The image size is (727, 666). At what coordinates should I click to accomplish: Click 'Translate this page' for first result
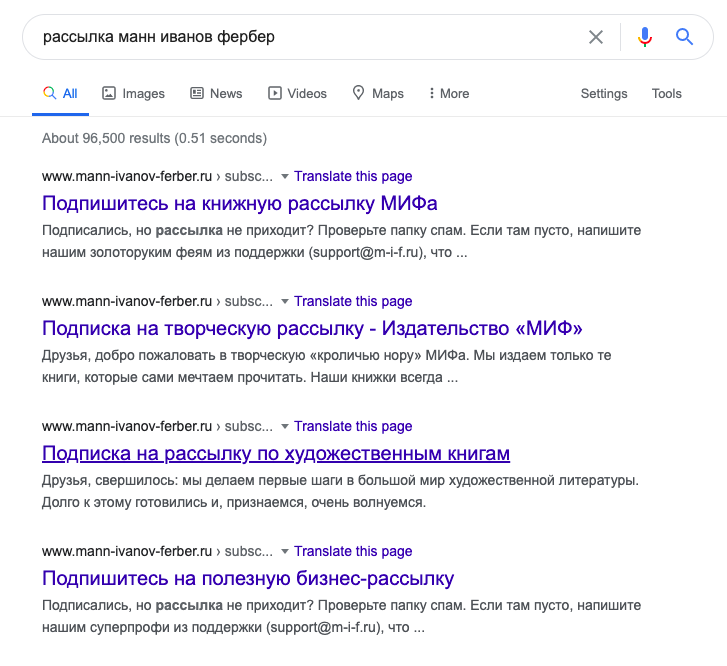click(353, 177)
